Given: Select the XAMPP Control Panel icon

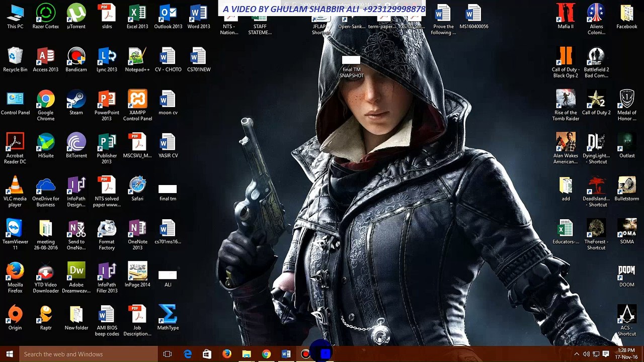Looking at the screenshot, I should pyautogui.click(x=137, y=101).
